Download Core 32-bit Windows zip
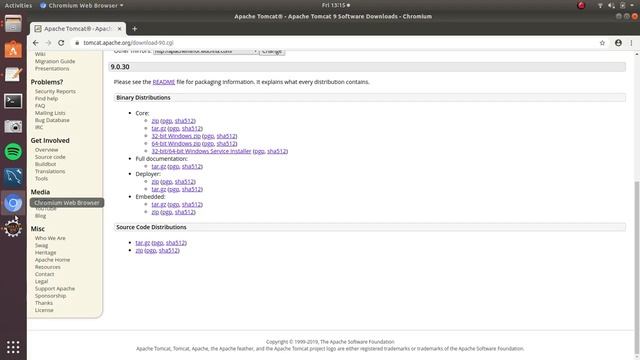 [176, 136]
